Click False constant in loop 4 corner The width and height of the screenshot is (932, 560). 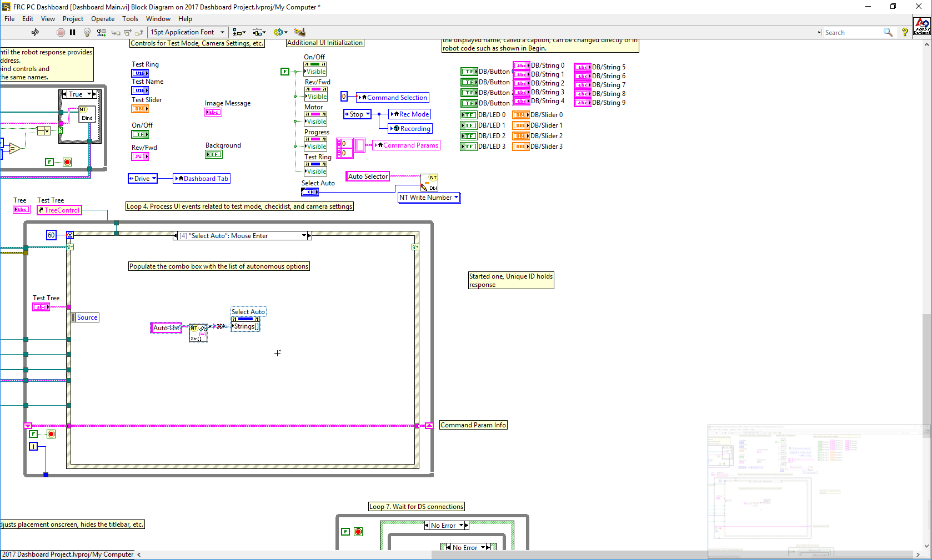[x=33, y=434]
